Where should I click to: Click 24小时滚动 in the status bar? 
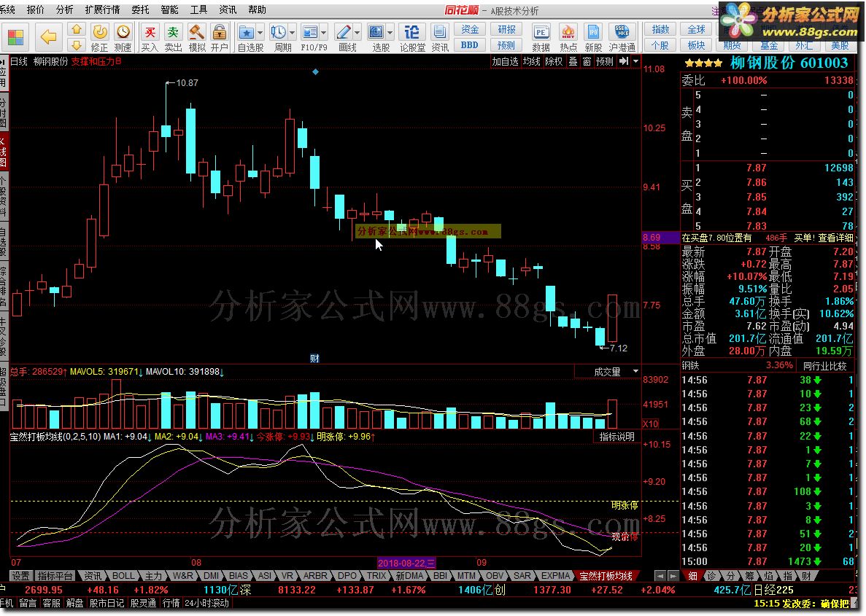pyautogui.click(x=206, y=603)
